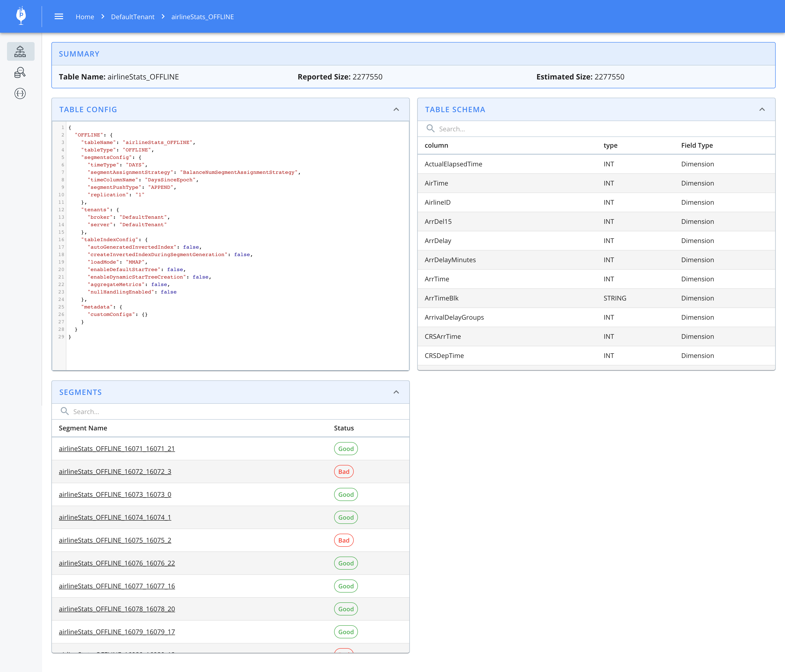Screen dimensions: 785x672
Task: Select the ArrTime column name
Action: click(x=437, y=279)
